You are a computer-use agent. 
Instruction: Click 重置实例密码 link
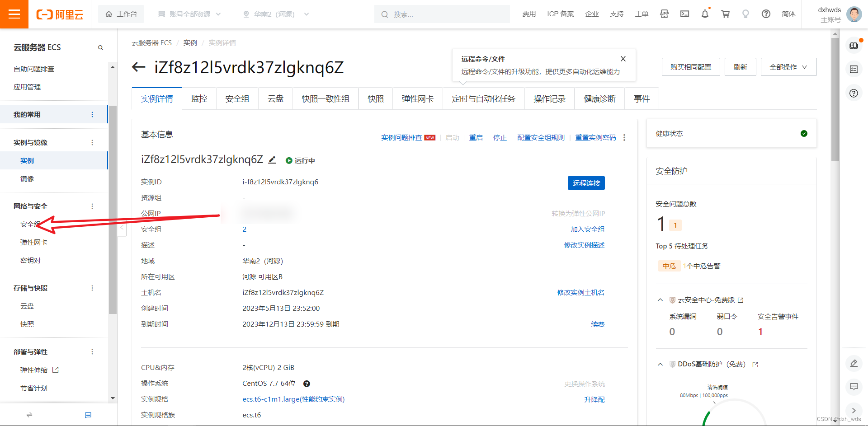coord(595,137)
